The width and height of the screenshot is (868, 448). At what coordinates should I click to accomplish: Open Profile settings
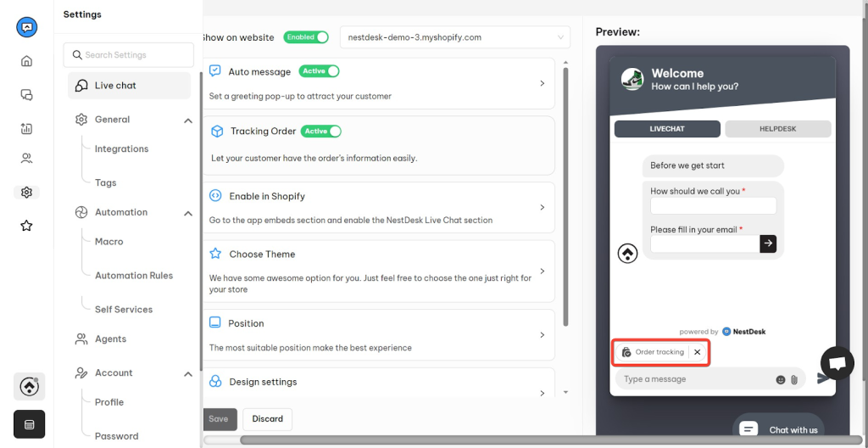[x=109, y=402]
